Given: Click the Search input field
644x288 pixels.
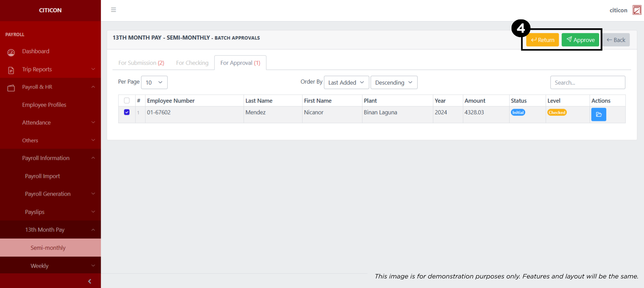Looking at the screenshot, I should 587,82.
